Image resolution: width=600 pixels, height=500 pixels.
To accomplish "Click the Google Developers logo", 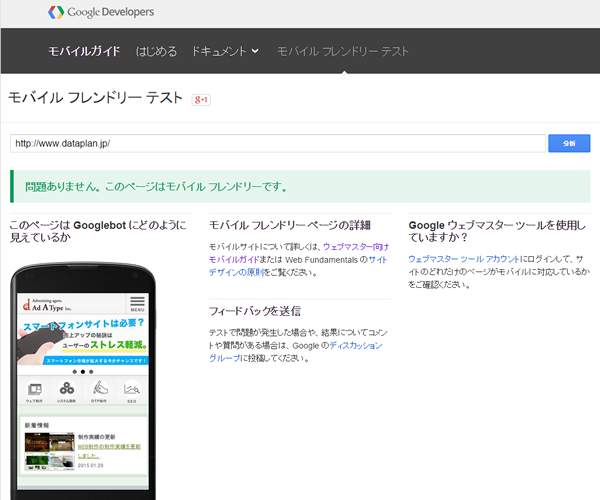I will click(x=101, y=12).
